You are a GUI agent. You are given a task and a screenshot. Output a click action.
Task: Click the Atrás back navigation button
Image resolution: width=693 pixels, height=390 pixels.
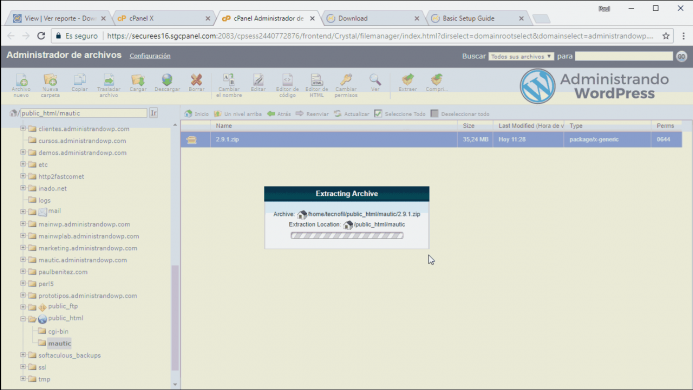tap(279, 114)
